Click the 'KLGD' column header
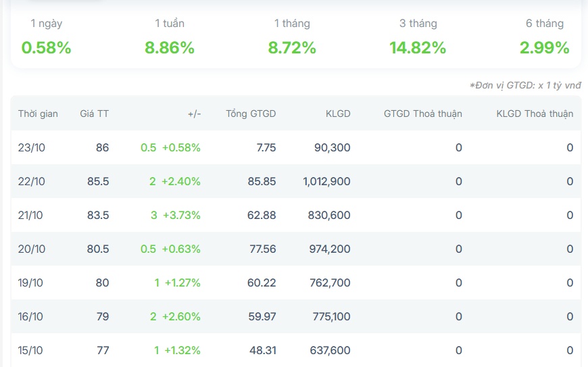This screenshot has width=588, height=367. tap(338, 114)
